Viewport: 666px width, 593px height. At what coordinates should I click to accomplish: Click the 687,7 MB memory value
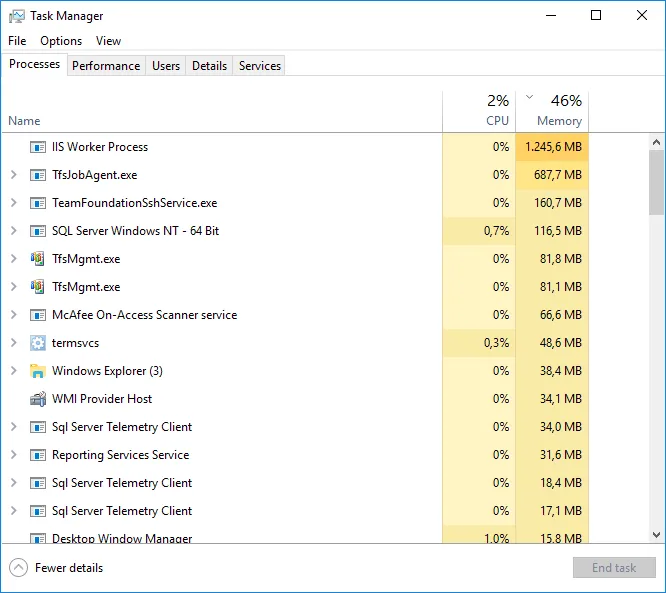pos(558,175)
